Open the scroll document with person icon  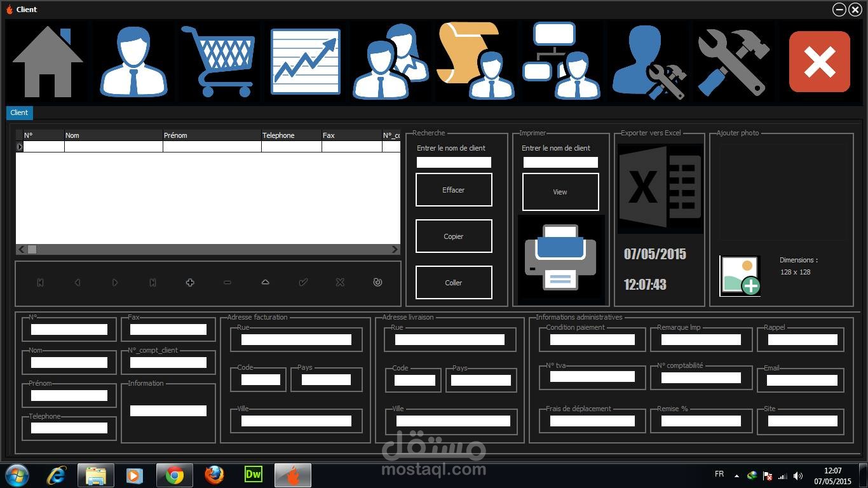pos(476,62)
